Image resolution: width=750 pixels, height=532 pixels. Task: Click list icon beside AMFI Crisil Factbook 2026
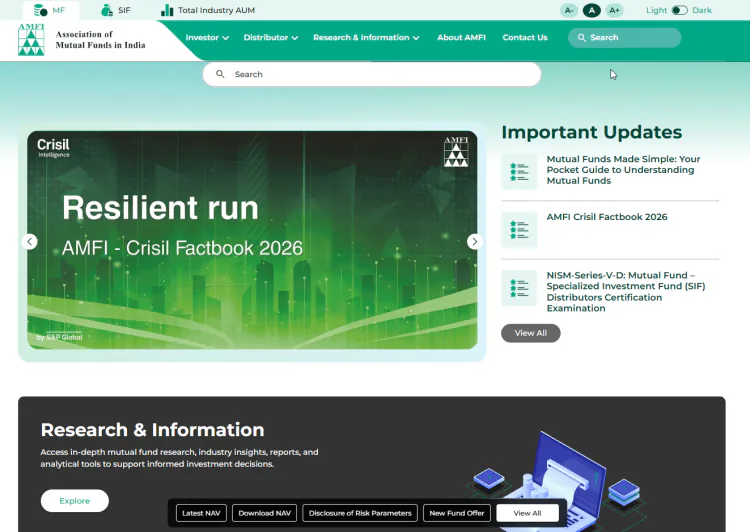pos(519,230)
